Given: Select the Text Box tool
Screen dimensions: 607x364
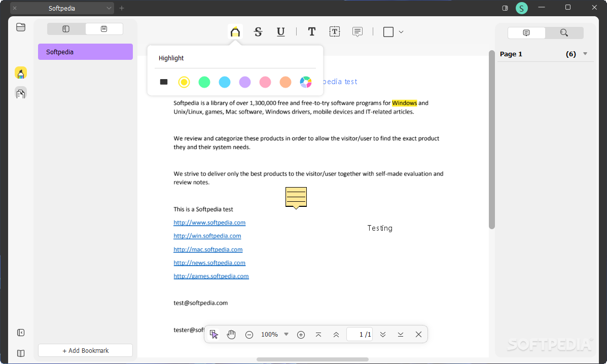Looking at the screenshot, I should [x=335, y=32].
